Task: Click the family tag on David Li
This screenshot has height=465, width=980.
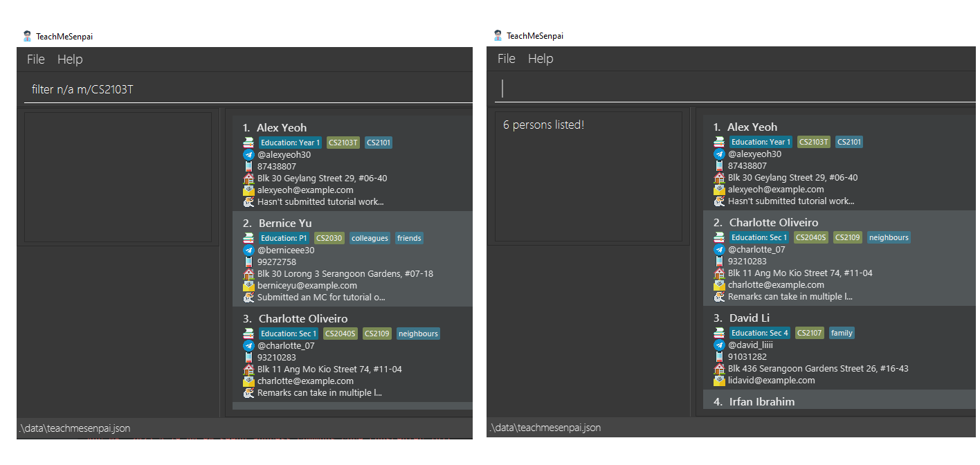Action: pos(842,333)
